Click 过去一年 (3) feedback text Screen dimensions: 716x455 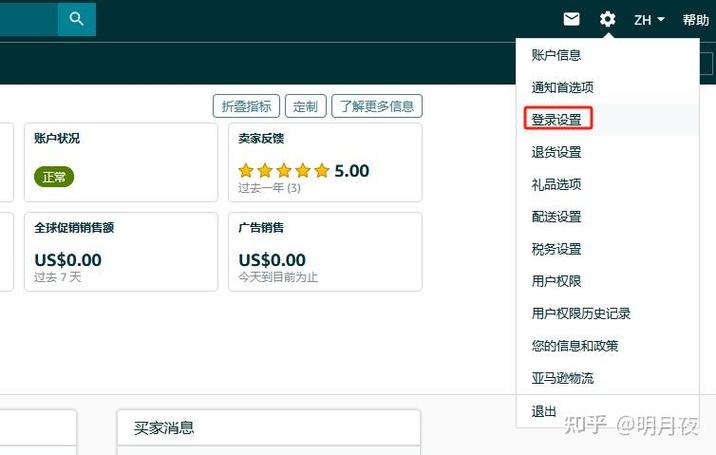pyautogui.click(x=269, y=188)
